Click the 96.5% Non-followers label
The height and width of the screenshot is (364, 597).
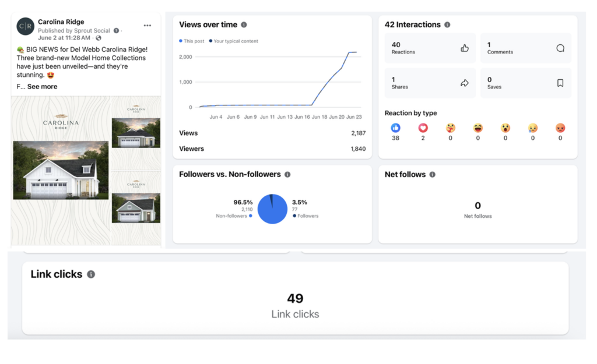click(x=234, y=209)
